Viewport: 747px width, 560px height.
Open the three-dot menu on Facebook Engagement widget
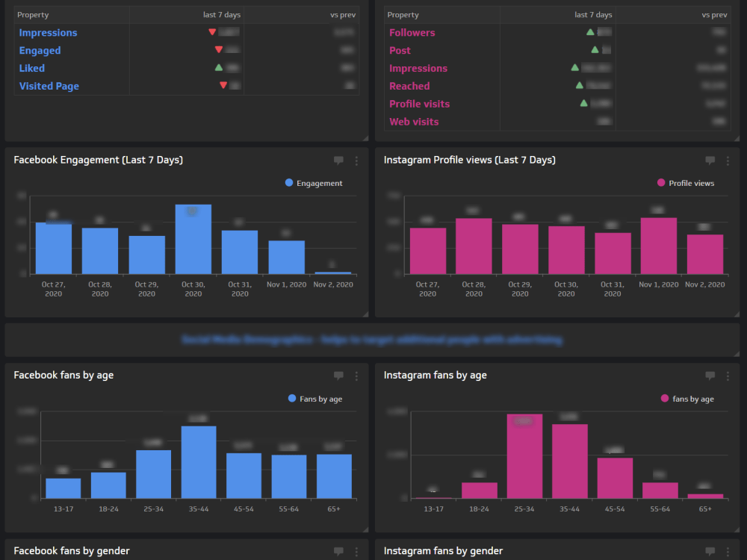[356, 160]
